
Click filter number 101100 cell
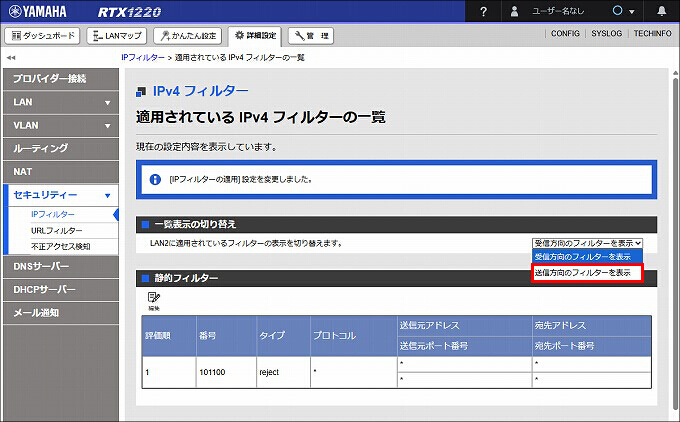click(226, 372)
